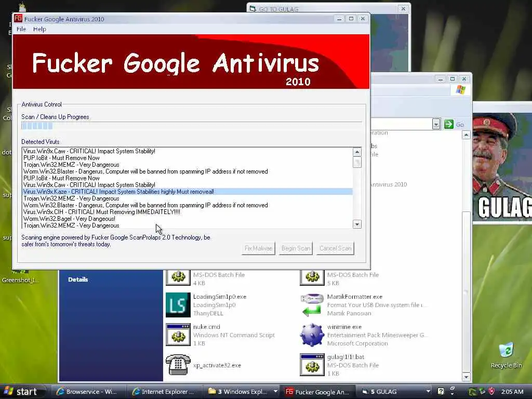Expand the 5 GULAG taskbar group
This screenshot has height=399, width=532.
coord(428,392)
